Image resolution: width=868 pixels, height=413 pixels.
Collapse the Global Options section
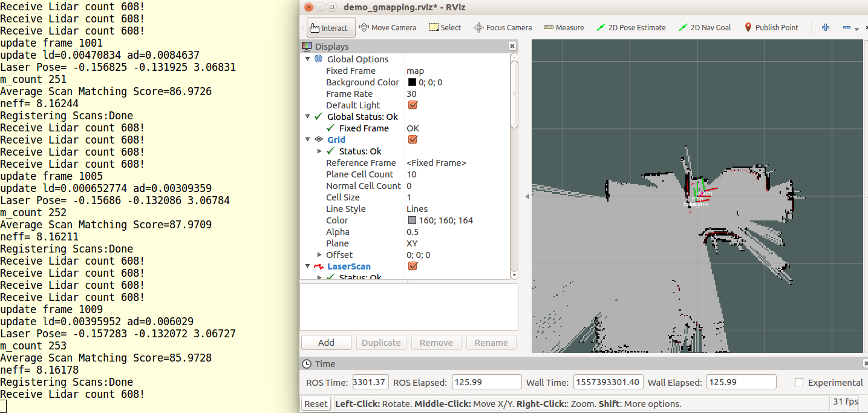pyautogui.click(x=307, y=59)
